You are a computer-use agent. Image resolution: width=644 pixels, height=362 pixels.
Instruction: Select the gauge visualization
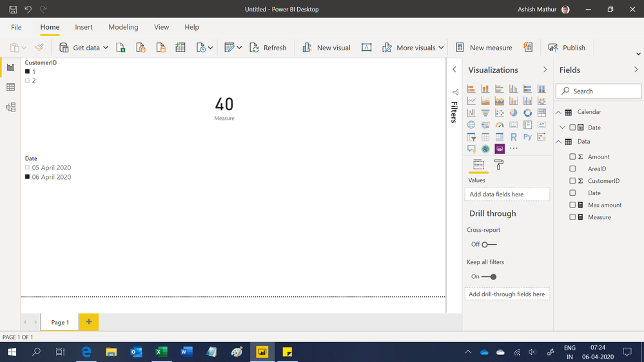500,125
